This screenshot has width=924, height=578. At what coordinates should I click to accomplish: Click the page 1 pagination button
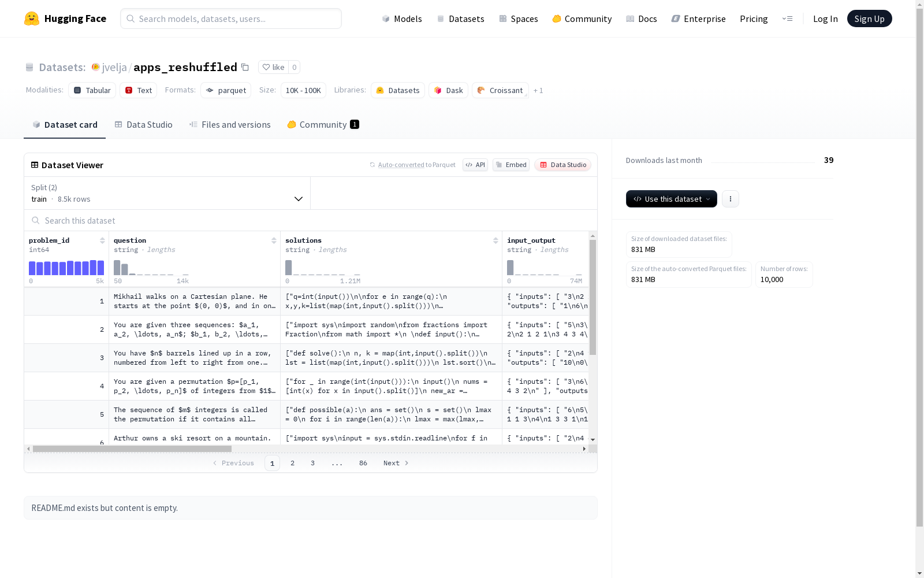272,463
